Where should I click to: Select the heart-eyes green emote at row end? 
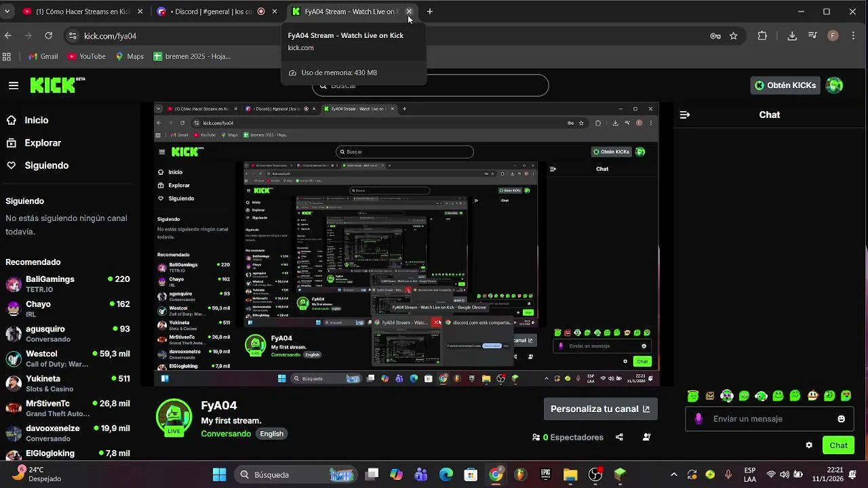pos(846,396)
